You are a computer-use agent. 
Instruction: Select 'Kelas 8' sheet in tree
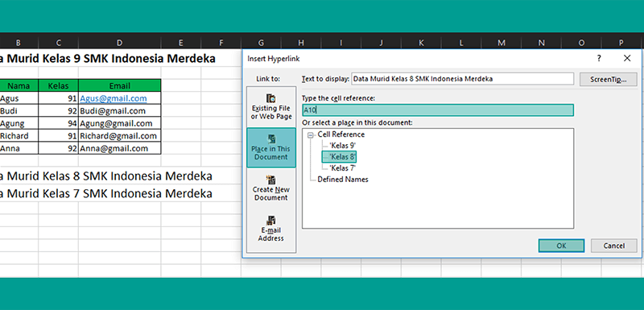pyautogui.click(x=343, y=157)
